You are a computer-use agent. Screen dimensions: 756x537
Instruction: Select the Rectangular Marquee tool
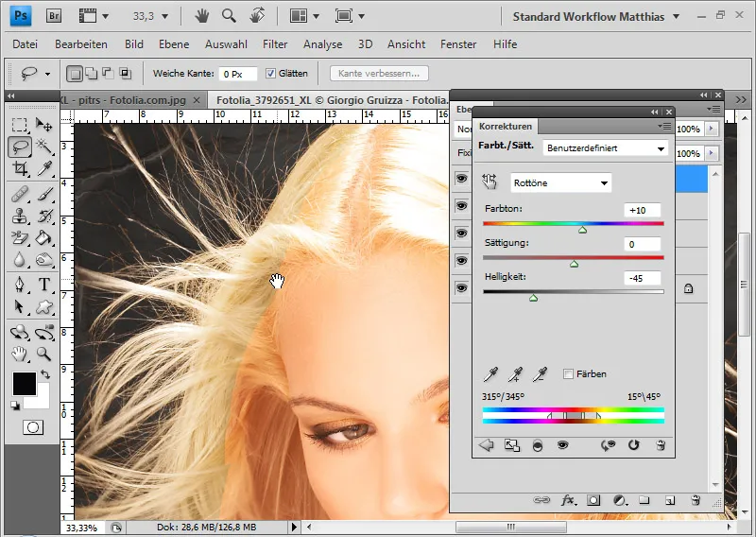click(x=19, y=125)
